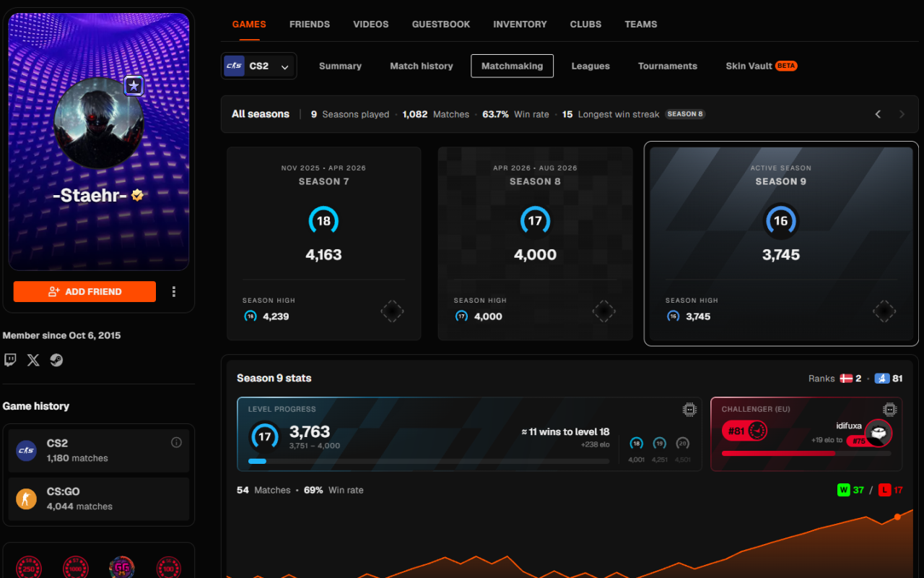Go to previous seasons with left chevron

click(x=878, y=114)
